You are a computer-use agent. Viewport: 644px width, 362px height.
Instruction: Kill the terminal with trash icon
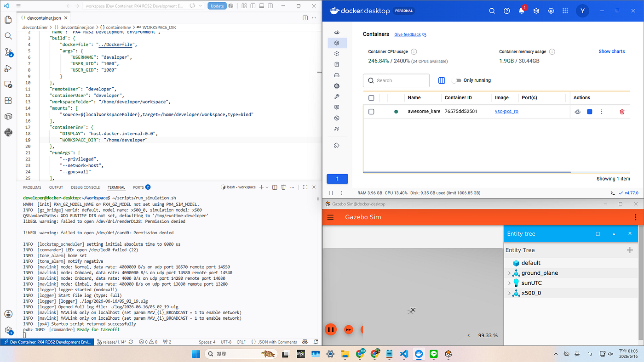pos(283,187)
